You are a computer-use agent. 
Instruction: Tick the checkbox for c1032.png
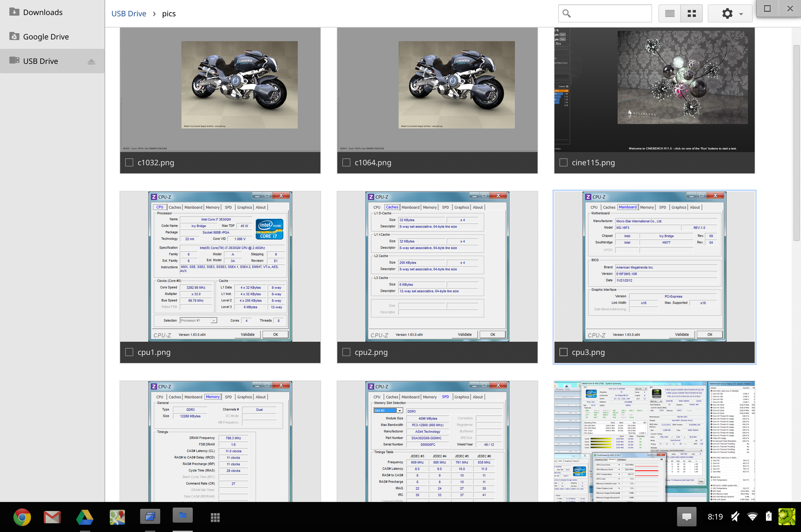click(129, 163)
